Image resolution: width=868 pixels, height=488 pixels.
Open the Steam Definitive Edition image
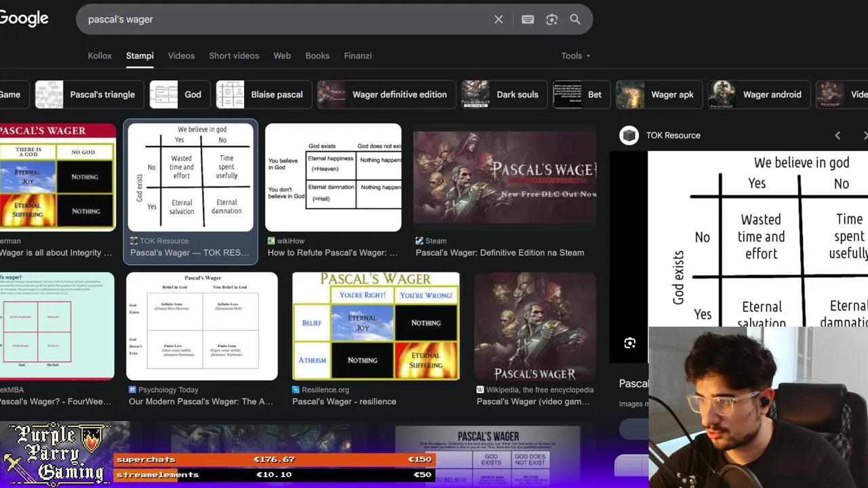tap(505, 177)
